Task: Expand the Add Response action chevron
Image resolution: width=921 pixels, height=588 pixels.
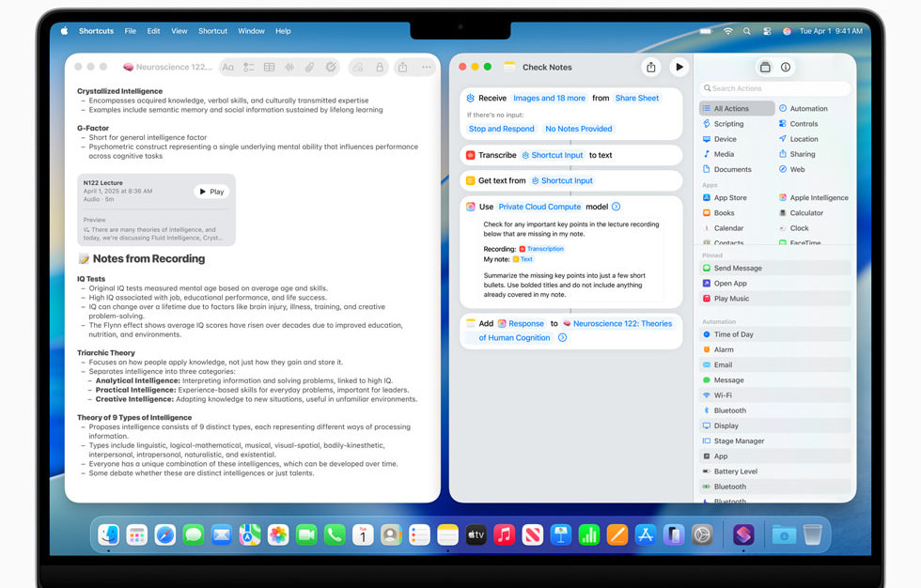Action: pos(562,337)
